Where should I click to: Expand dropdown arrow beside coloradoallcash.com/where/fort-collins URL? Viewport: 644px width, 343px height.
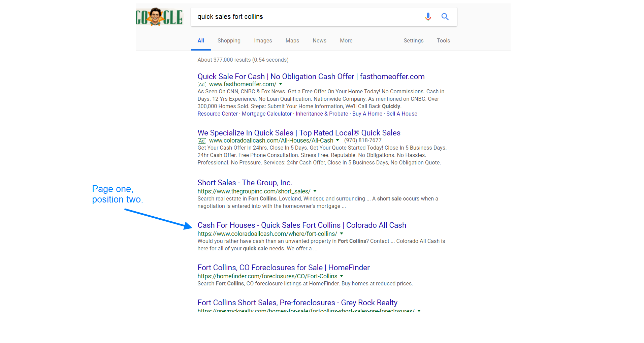click(x=342, y=233)
